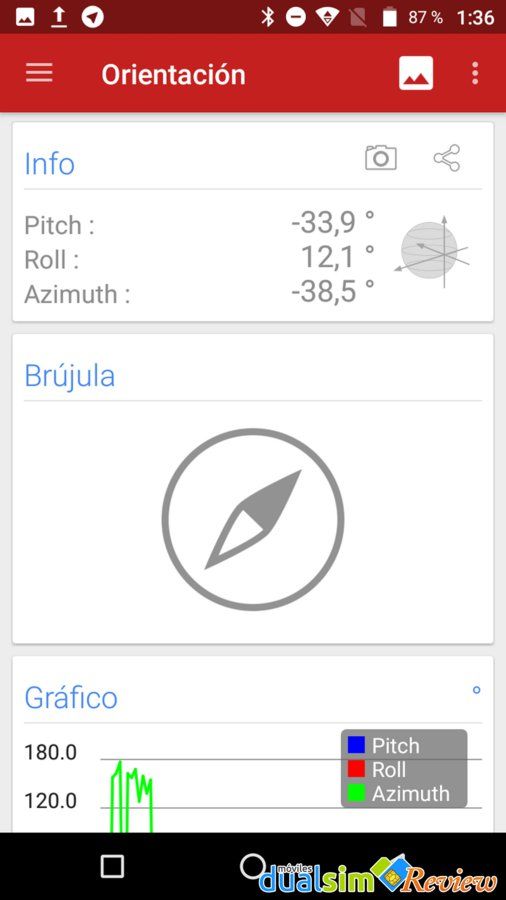Click the red Roll legend swatch
Screen dimensions: 506x900
[x=356, y=769]
